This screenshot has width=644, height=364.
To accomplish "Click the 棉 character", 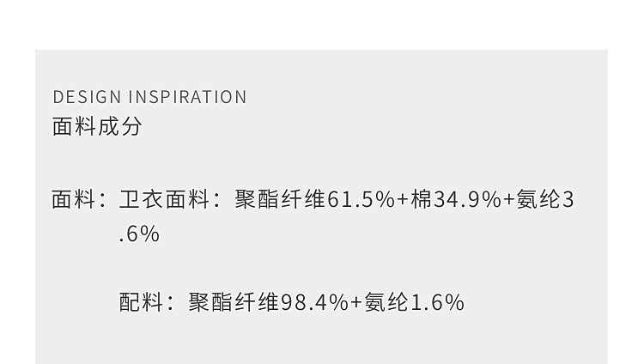I will [x=422, y=200].
